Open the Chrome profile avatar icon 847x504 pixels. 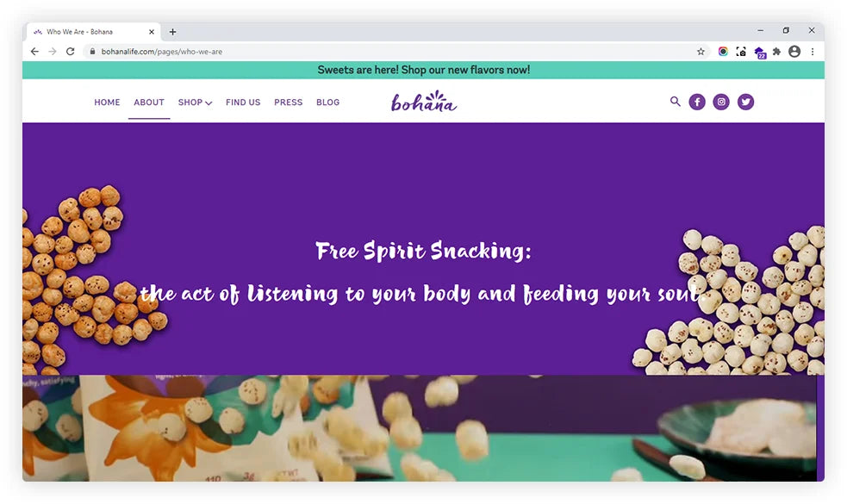click(x=794, y=52)
